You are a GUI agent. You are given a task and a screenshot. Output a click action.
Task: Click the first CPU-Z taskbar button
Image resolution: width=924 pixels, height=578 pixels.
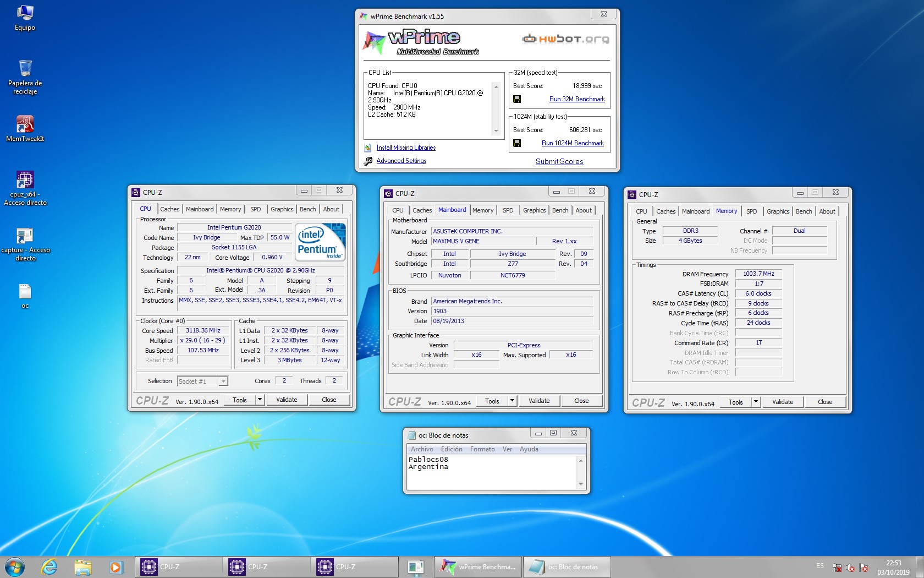[x=179, y=567]
